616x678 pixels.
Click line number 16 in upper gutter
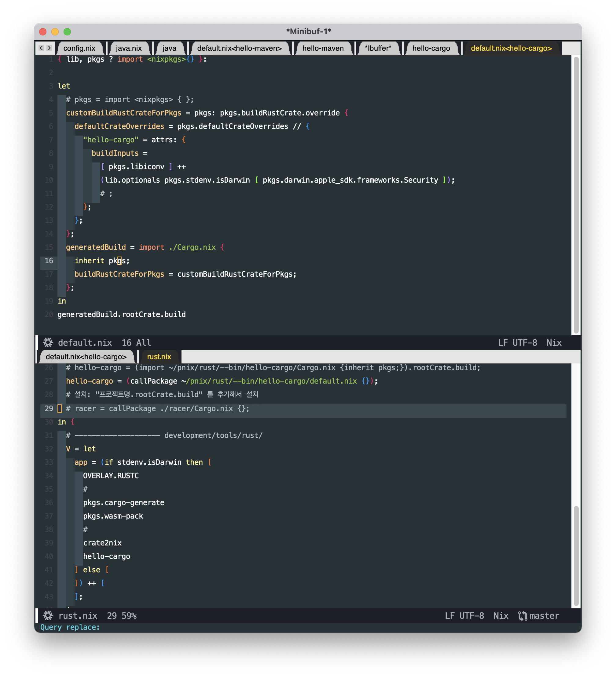tap(49, 261)
